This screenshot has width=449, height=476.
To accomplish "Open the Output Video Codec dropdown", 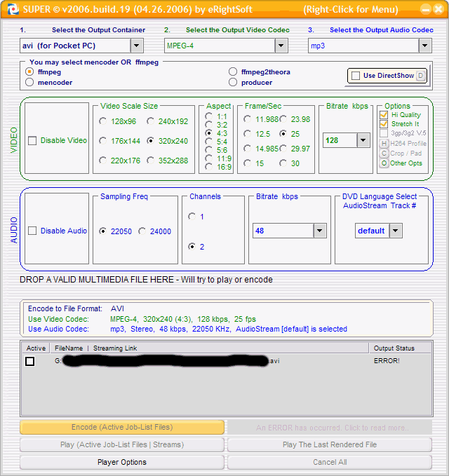I will click(x=281, y=46).
